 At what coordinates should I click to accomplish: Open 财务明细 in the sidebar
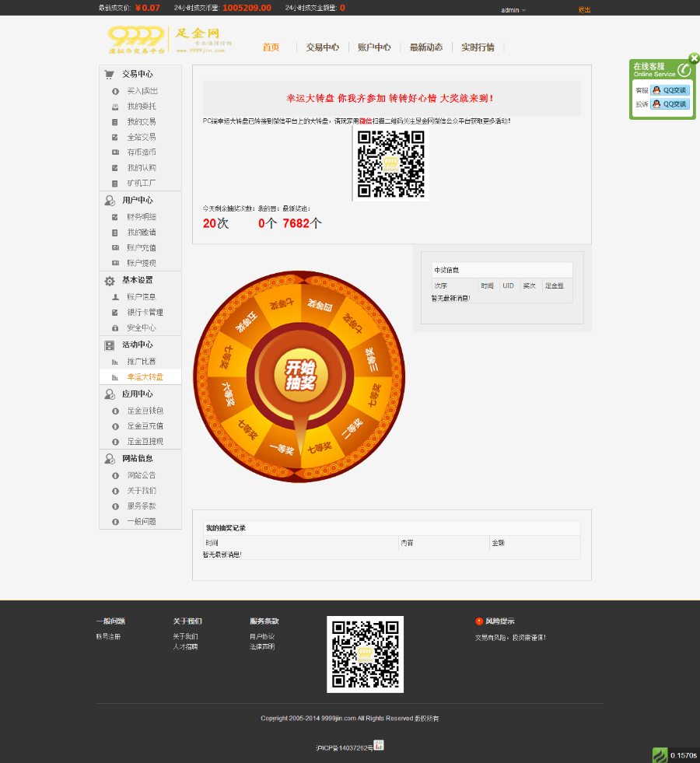pyautogui.click(x=142, y=216)
